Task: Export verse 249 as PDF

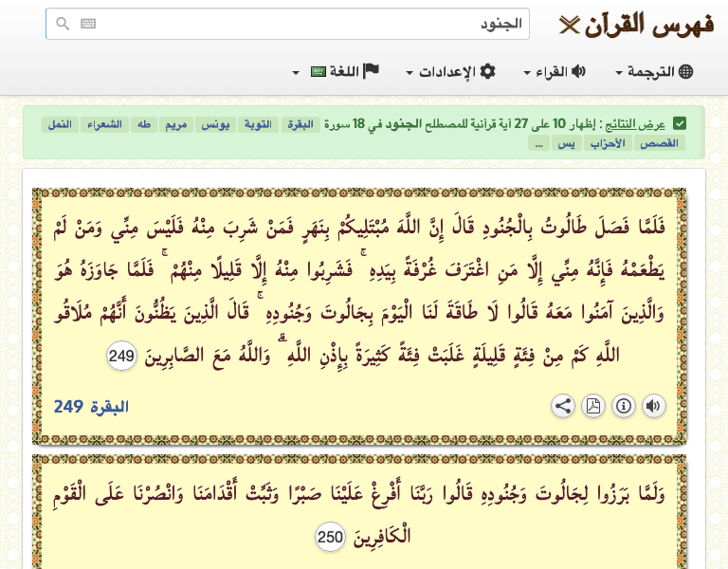Action: coord(593,406)
